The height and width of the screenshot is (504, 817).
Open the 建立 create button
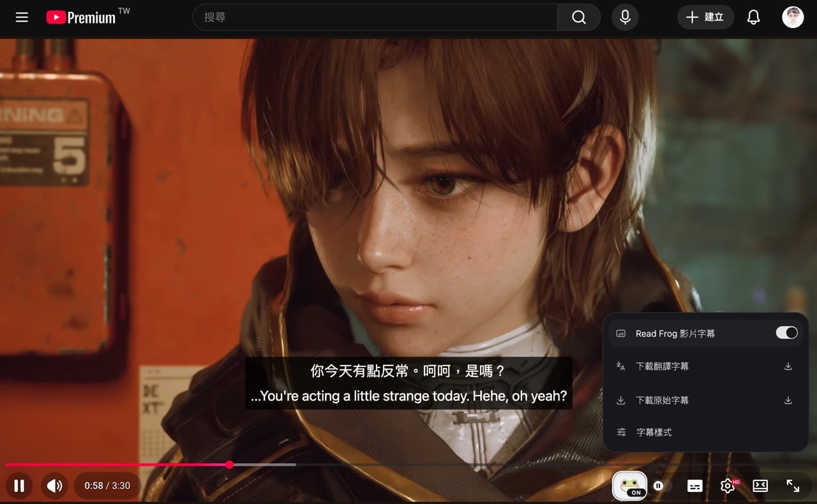pyautogui.click(x=705, y=17)
